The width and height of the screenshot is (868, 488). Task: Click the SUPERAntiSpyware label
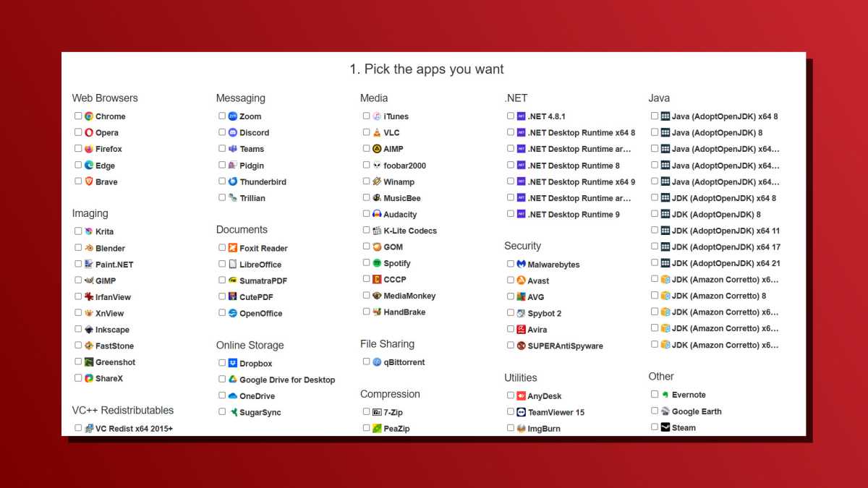tap(566, 346)
